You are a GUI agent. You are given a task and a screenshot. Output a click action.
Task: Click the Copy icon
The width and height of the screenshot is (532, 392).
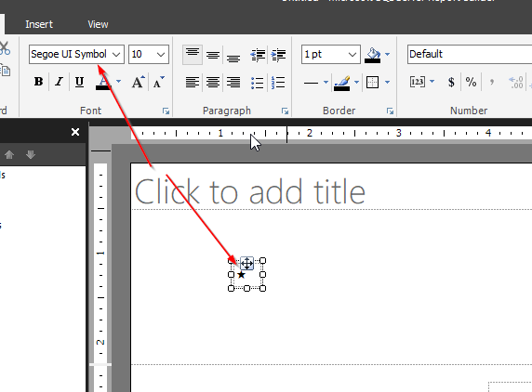coord(5,71)
